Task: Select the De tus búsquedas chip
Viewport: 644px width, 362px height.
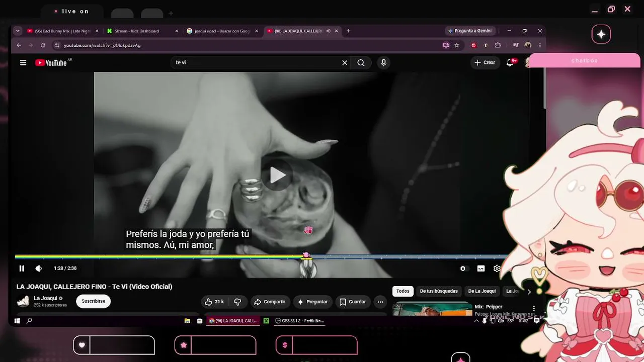Action: click(x=439, y=291)
